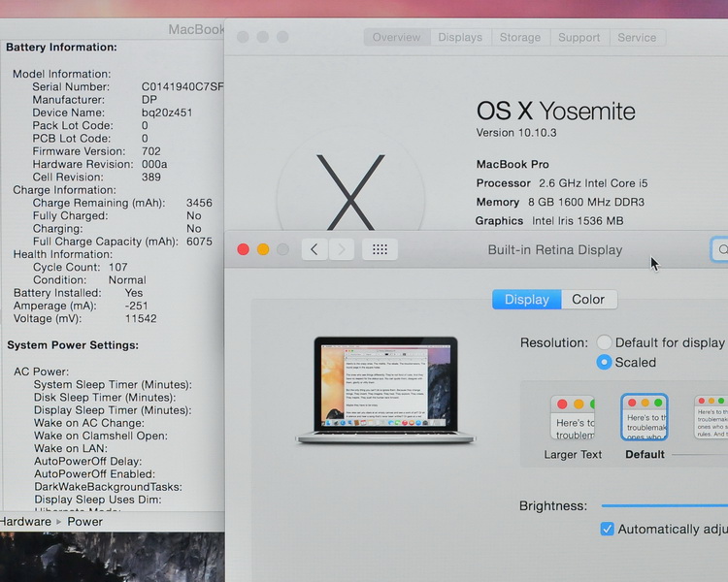728x582 pixels.
Task: Select Amperage value -251
Action: (x=137, y=306)
